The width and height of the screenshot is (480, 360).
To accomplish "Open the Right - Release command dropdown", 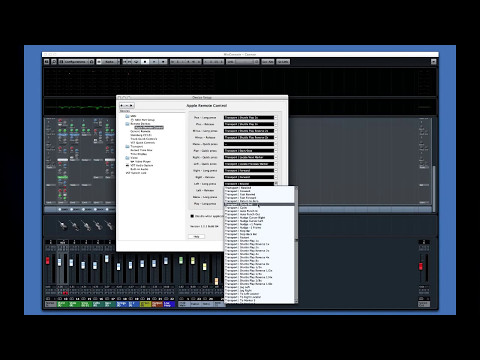I will (250, 177).
